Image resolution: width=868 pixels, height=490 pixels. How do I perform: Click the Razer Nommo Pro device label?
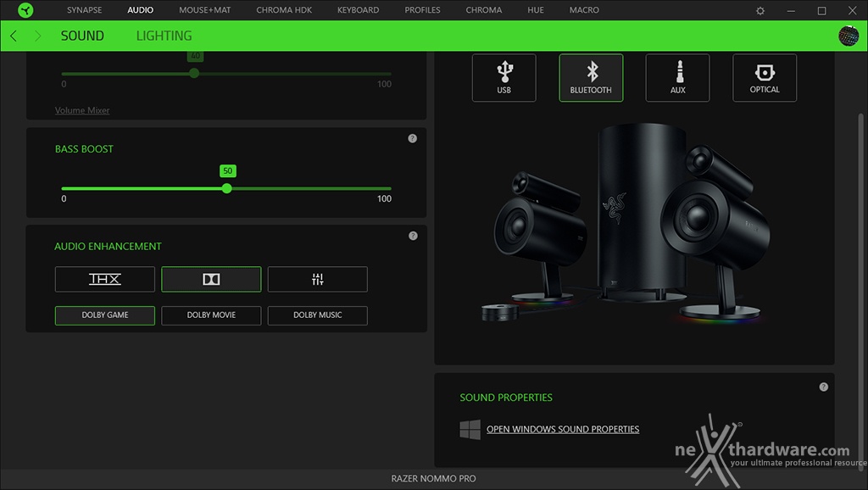click(433, 479)
